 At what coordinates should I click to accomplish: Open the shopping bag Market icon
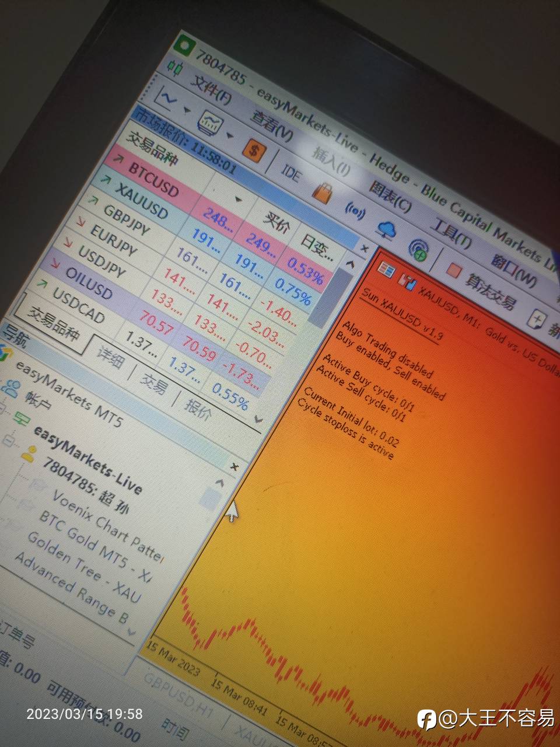pyautogui.click(x=323, y=191)
